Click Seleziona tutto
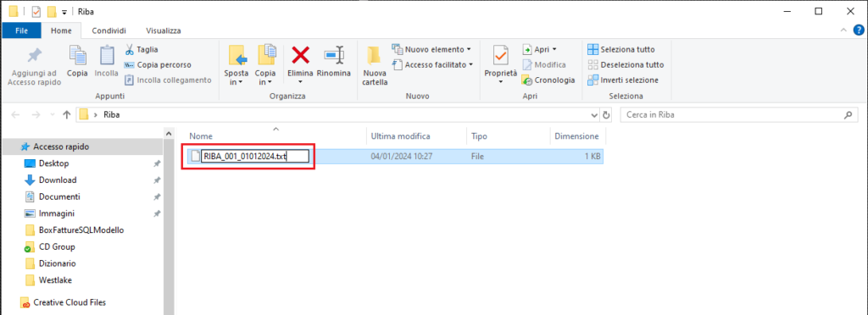 (x=621, y=49)
